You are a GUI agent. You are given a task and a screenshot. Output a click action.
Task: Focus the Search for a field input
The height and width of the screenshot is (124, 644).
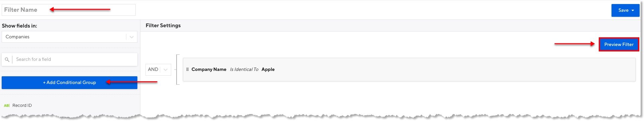coord(75,59)
